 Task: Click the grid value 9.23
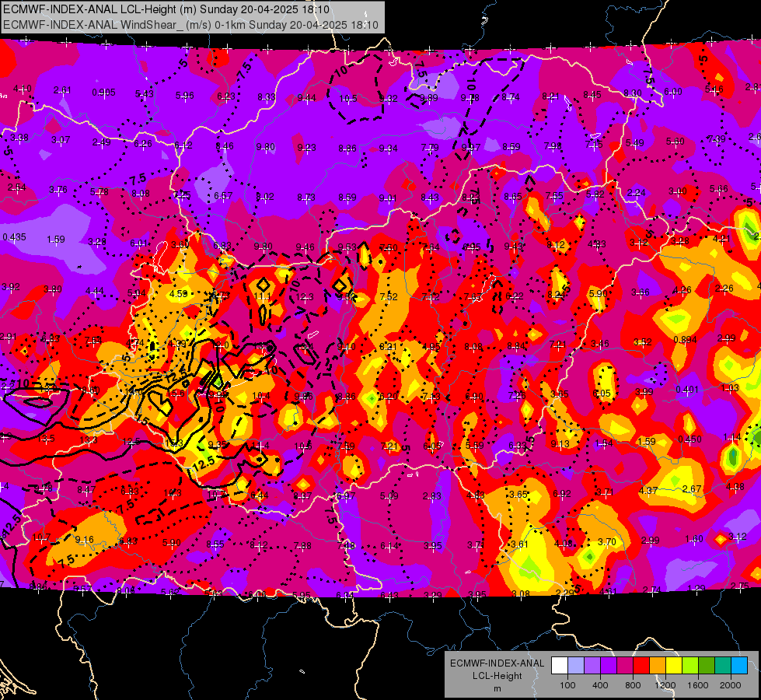click(307, 148)
